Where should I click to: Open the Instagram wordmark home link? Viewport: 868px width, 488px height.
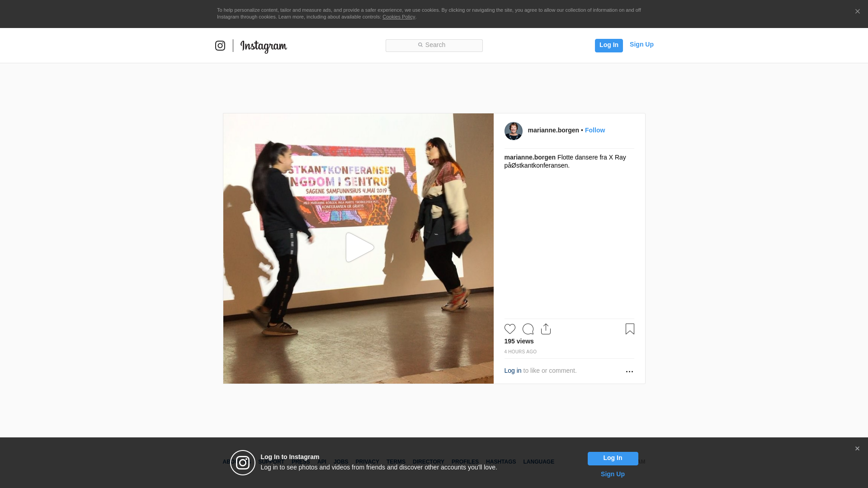(x=264, y=47)
